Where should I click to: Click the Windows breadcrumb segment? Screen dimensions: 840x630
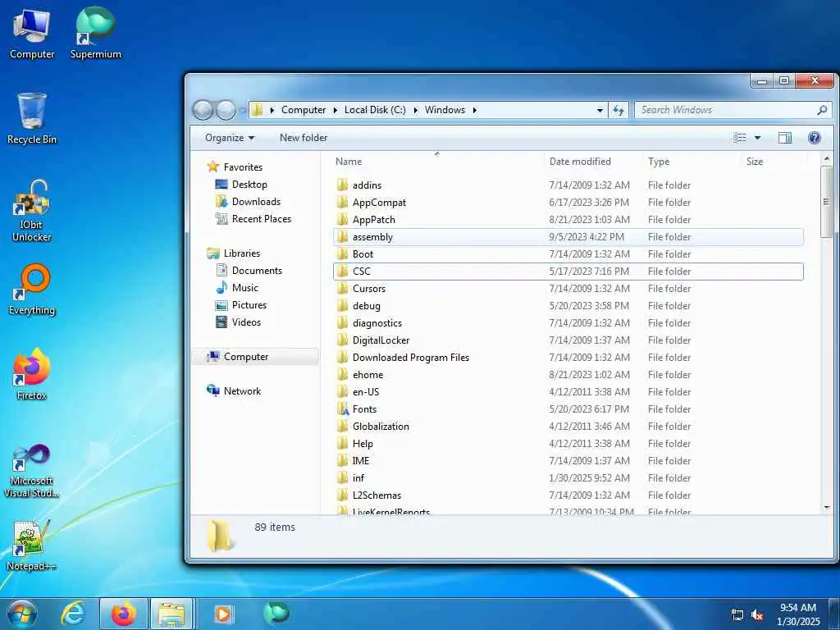445,110
